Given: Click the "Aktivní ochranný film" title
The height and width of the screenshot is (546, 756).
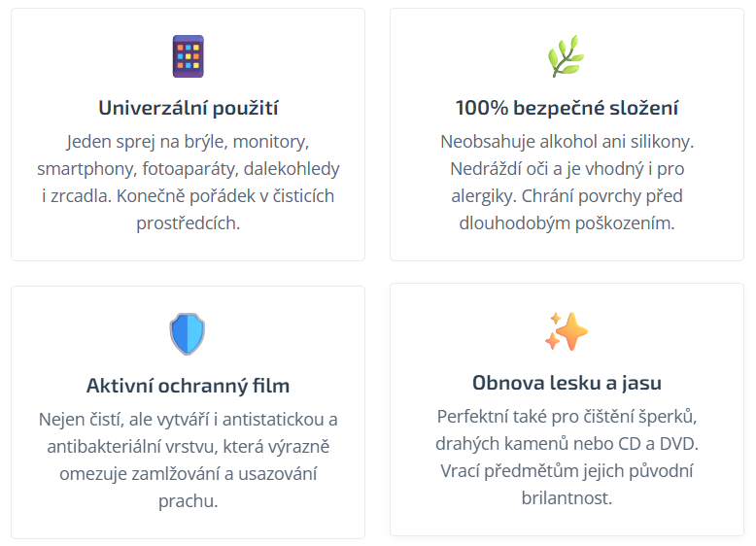Looking at the screenshot, I should click(189, 386).
